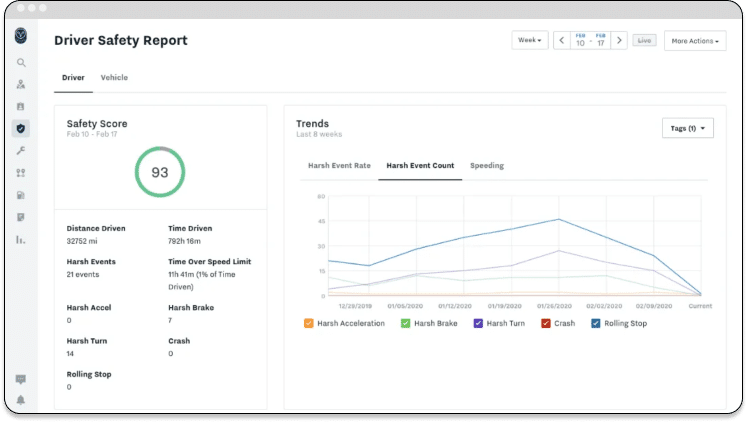Screen dimensions: 747x422
Task: Click the 'Harsh Brake' stat label
Action: click(x=191, y=308)
